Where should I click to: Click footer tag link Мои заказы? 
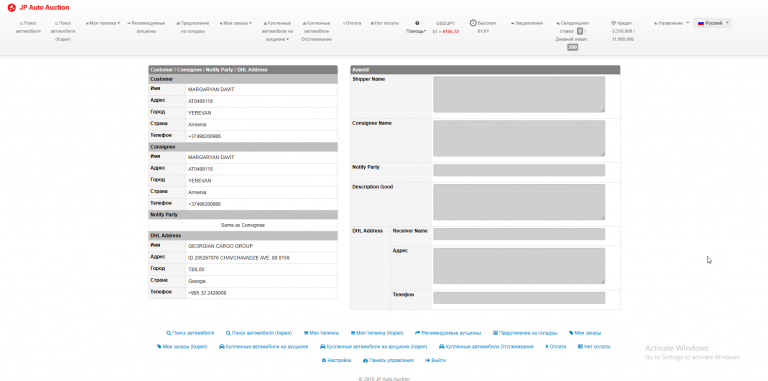click(585, 333)
